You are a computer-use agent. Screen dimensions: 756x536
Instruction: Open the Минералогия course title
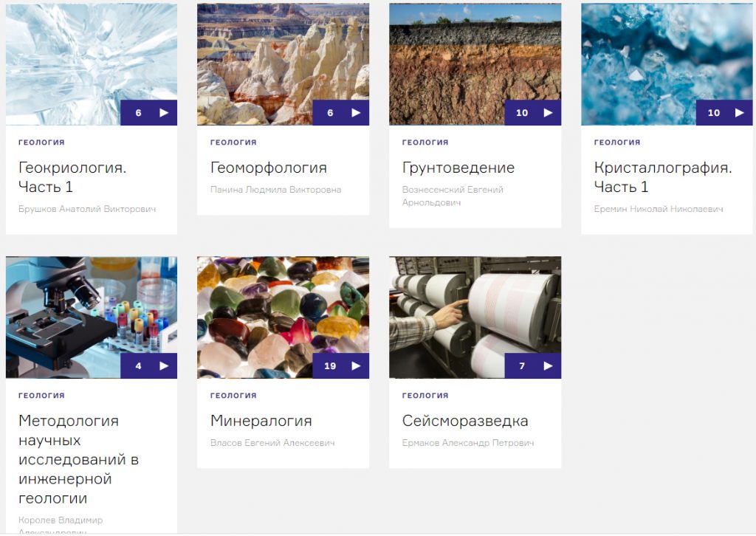[x=261, y=421]
